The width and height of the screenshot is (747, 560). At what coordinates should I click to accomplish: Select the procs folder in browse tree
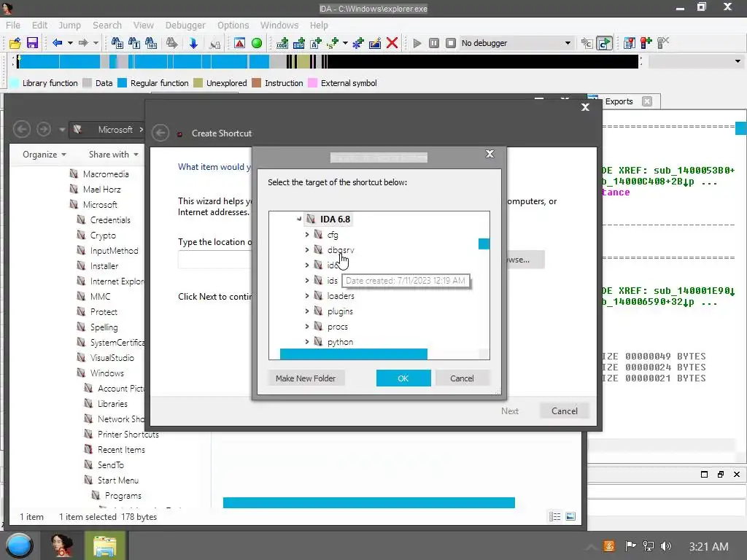click(x=337, y=327)
